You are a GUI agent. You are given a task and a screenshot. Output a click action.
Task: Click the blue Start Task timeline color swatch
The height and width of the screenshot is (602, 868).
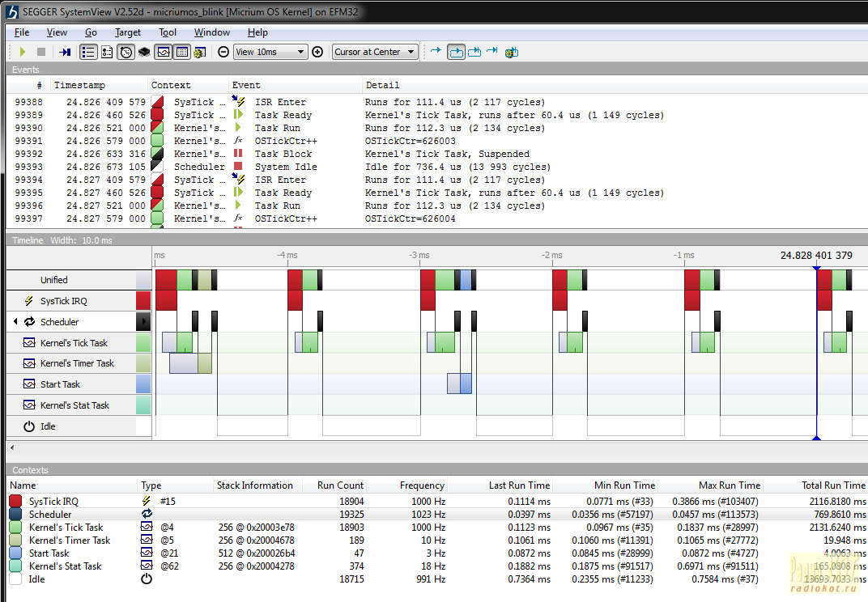143,384
